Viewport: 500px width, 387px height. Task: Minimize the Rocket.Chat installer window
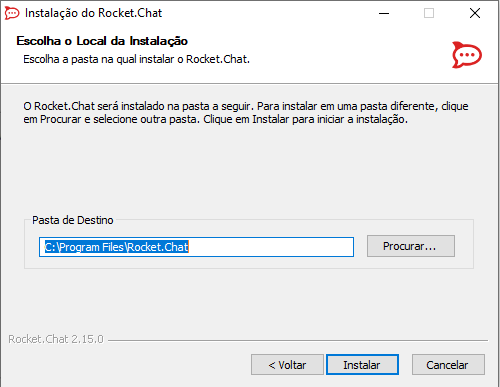coord(384,13)
